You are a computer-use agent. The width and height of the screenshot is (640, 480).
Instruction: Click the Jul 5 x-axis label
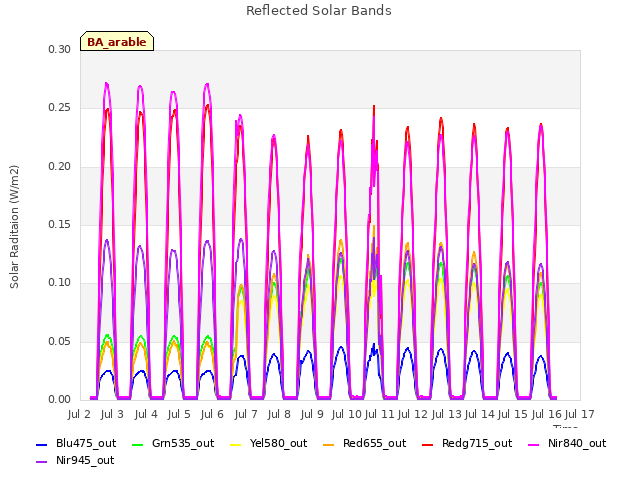pyautogui.click(x=179, y=415)
